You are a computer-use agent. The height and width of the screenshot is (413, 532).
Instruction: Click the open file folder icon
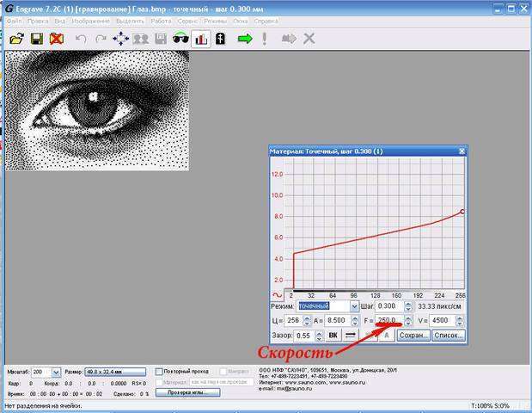tap(15, 39)
